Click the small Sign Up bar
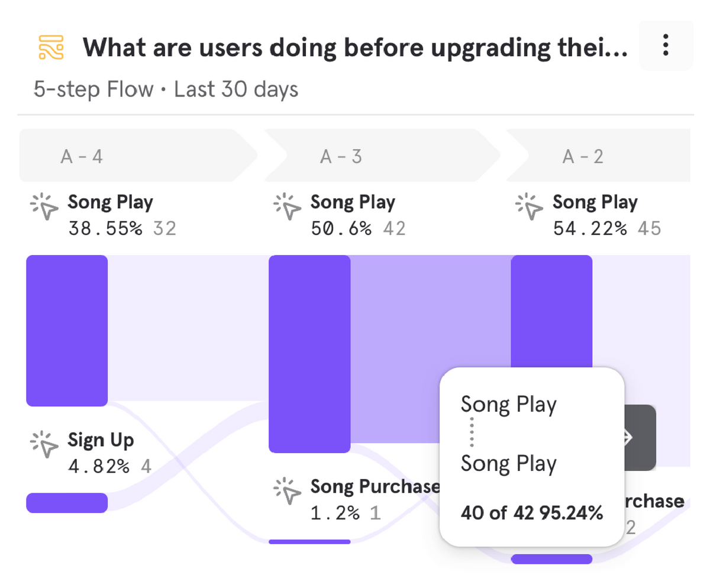Viewport: 710px width, 588px height. [67, 502]
